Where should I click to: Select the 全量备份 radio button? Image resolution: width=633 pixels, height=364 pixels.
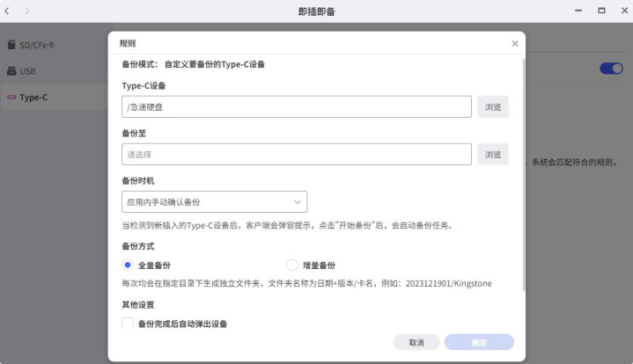[x=128, y=265]
